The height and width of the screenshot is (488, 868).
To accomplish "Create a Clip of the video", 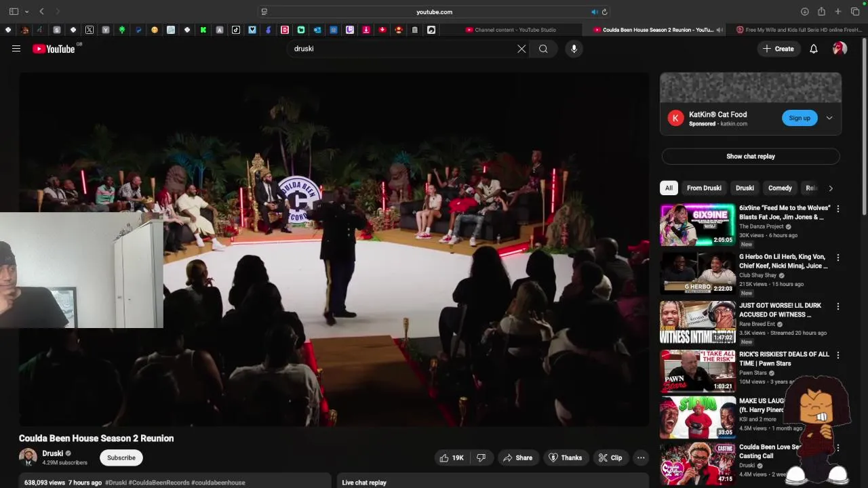I will [610, 457].
